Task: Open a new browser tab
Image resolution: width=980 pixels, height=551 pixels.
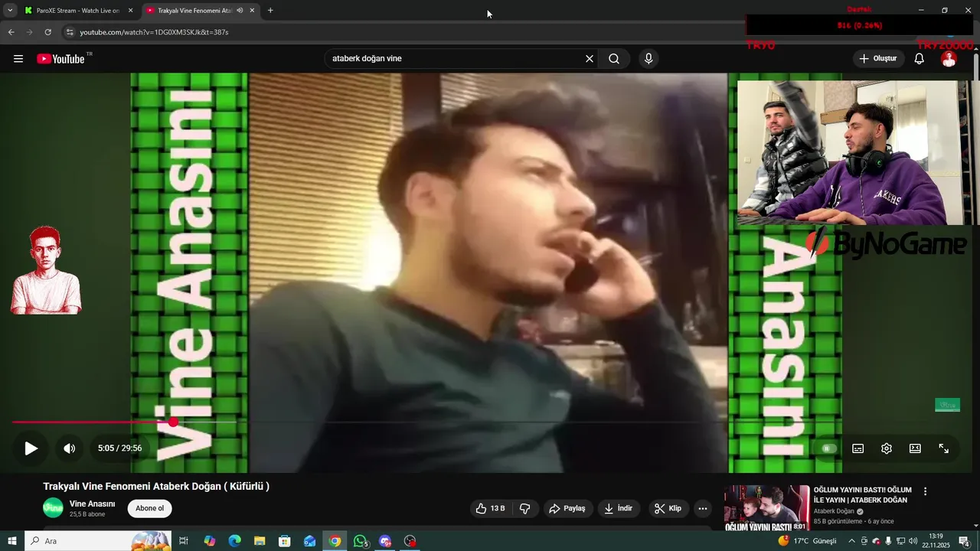Action: (270, 11)
